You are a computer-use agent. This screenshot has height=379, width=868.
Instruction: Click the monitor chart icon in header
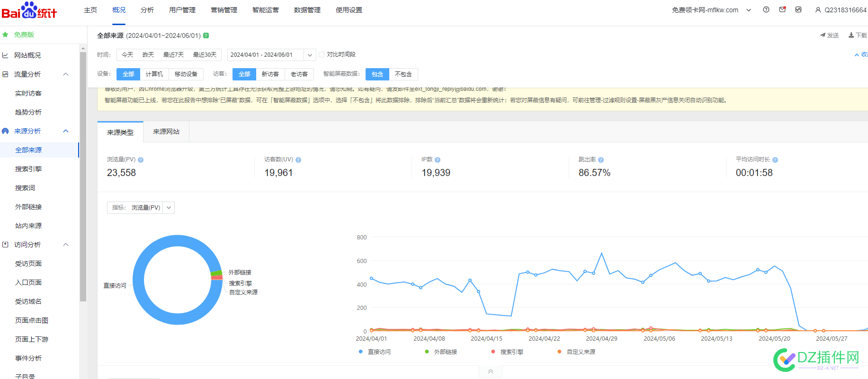pos(798,9)
